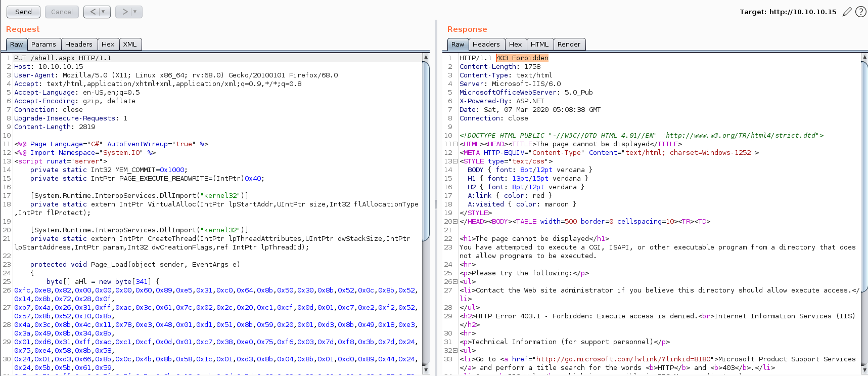Click the Date response header line

530,110
